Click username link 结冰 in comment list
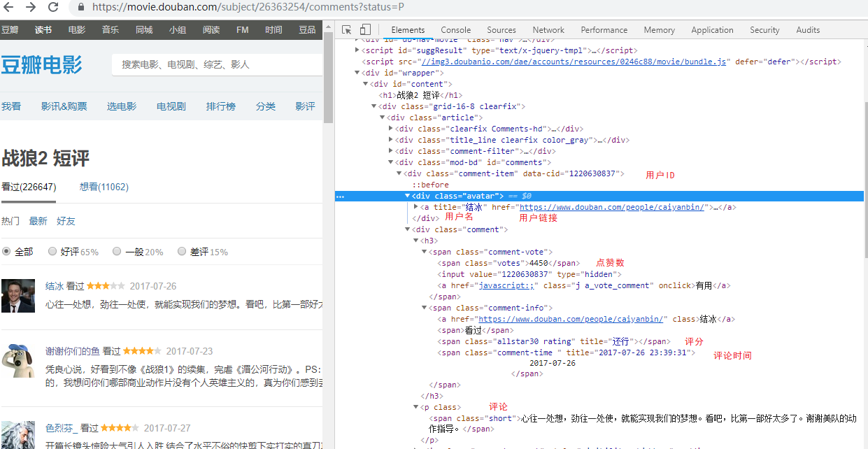868x449 pixels. [55, 286]
